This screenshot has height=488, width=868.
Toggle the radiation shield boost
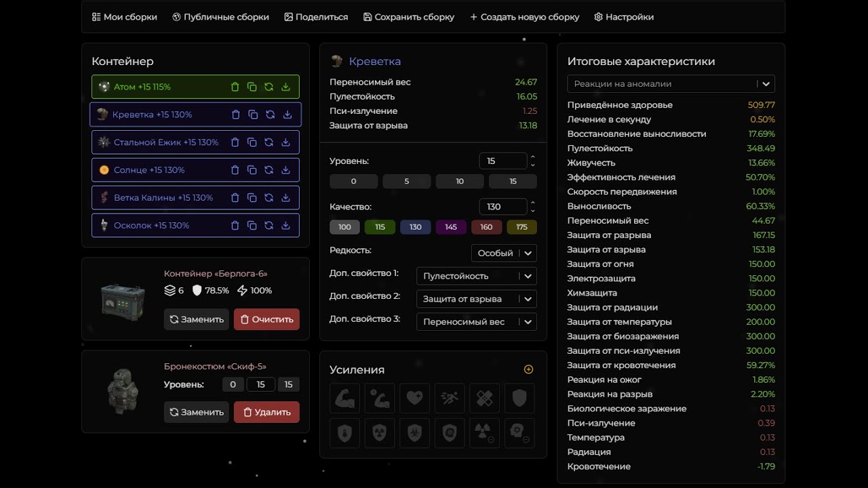coord(380,433)
